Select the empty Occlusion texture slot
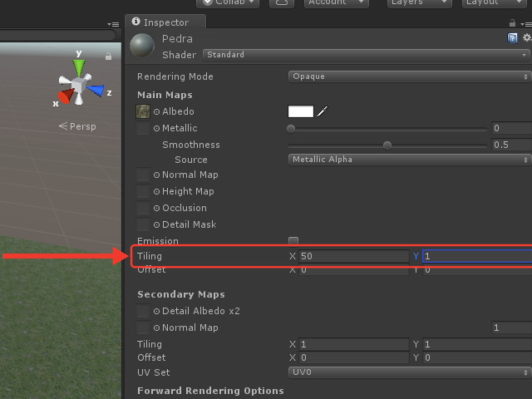Screen dimensions: 532x399 [x=143, y=208]
